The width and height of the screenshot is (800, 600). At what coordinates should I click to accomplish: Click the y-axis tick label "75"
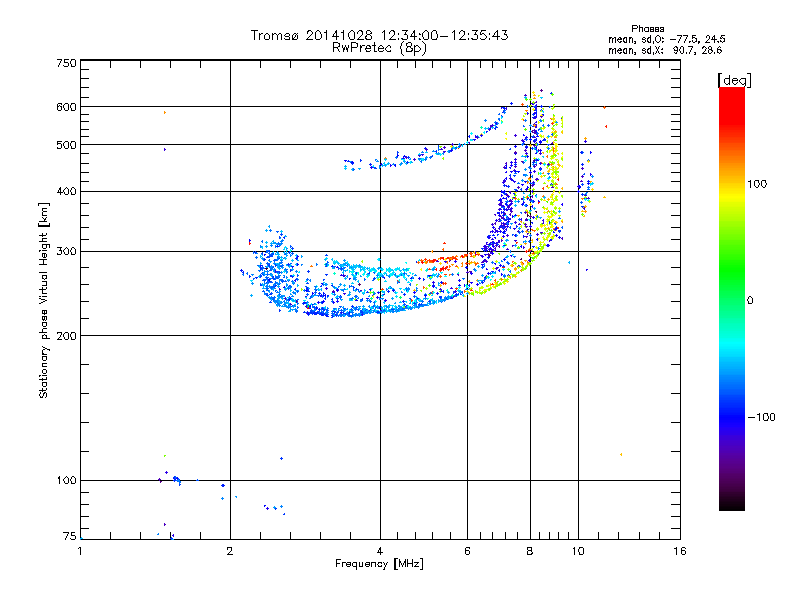pyautogui.click(x=70, y=536)
